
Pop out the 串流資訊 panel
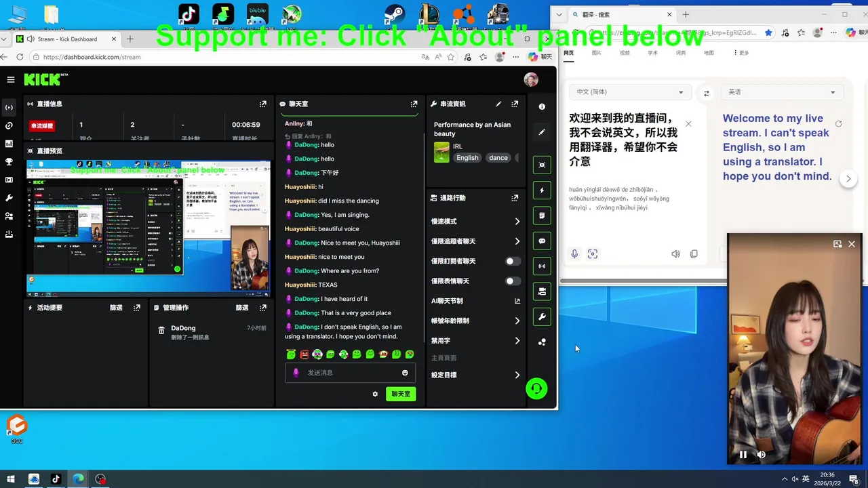click(x=515, y=104)
